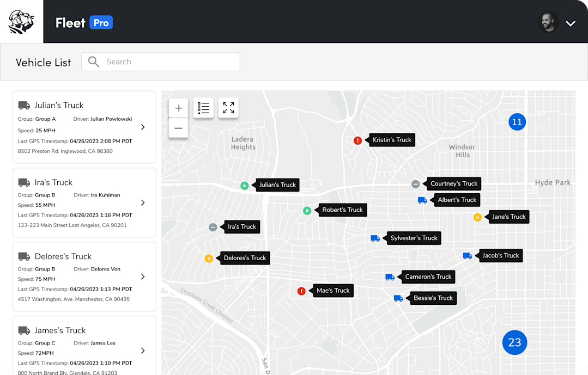Click the yellow paused icon near Jane's Truck
Screen dimensions: 588x375
478,217
